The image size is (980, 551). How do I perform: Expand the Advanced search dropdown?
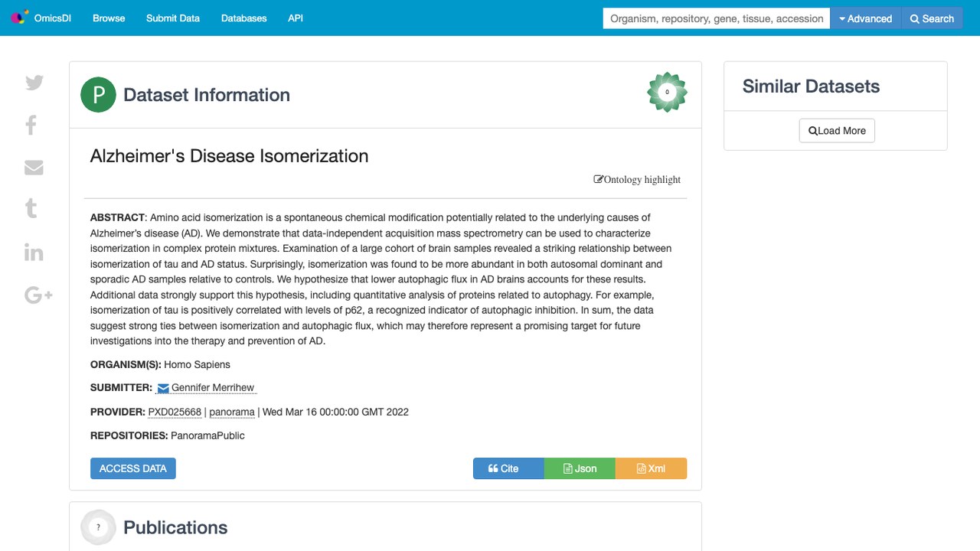(866, 18)
